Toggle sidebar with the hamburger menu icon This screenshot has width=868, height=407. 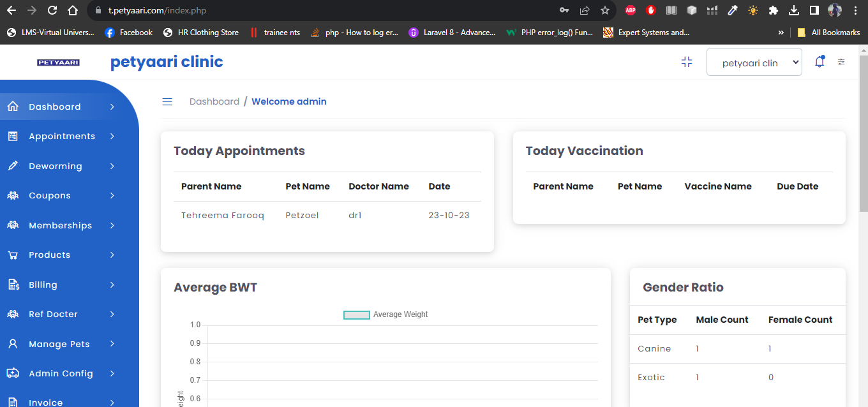tap(167, 101)
